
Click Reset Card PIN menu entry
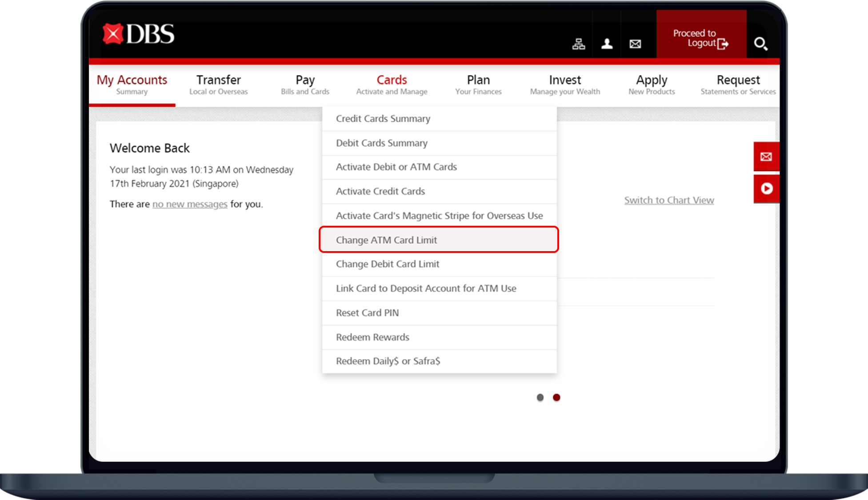[368, 312]
